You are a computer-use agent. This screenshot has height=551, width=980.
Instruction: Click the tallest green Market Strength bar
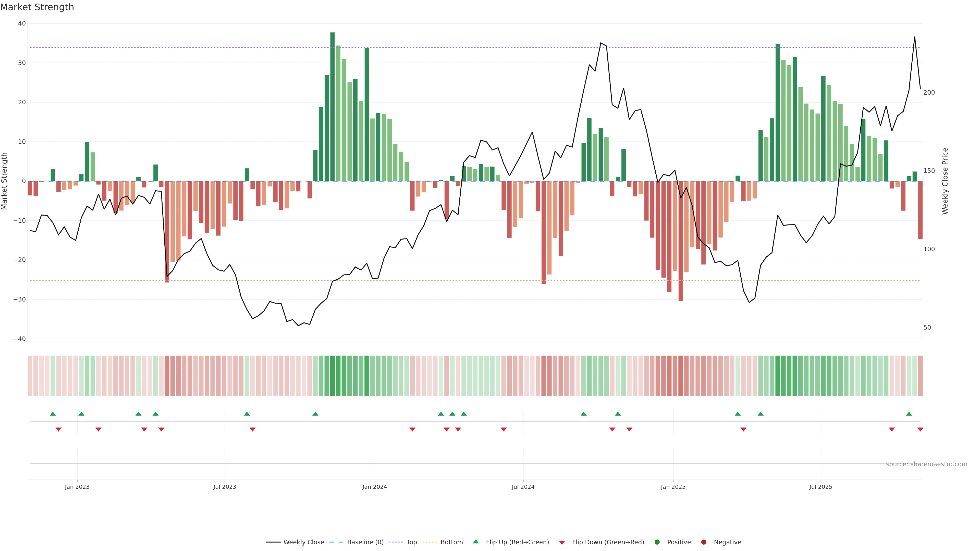[x=333, y=106]
